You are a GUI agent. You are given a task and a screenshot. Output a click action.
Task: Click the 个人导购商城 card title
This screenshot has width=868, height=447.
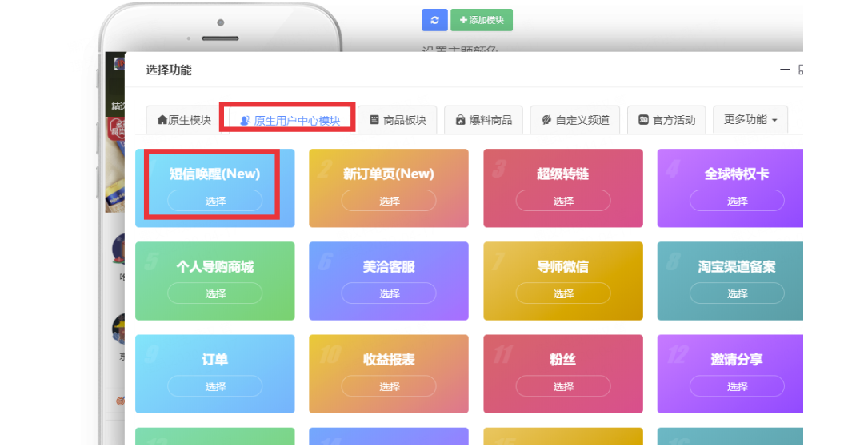tap(214, 266)
